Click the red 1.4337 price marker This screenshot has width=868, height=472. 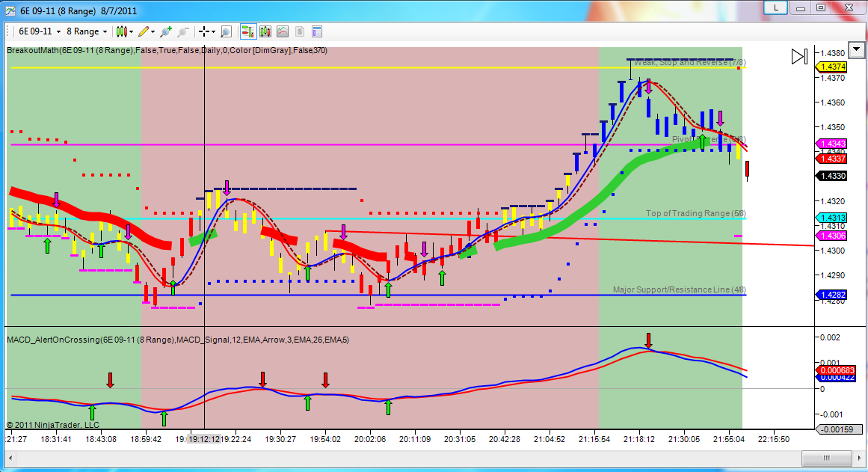coord(831,159)
